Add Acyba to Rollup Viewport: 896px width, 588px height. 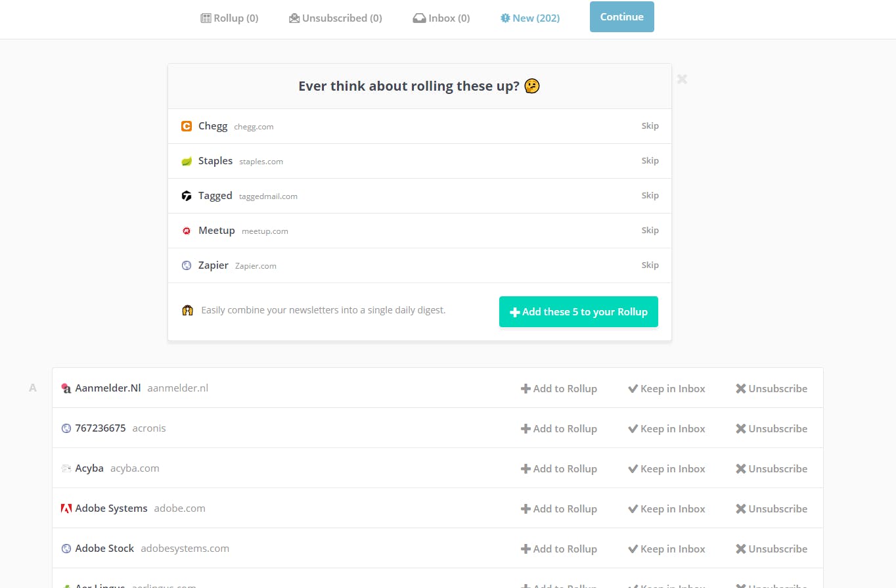point(559,468)
